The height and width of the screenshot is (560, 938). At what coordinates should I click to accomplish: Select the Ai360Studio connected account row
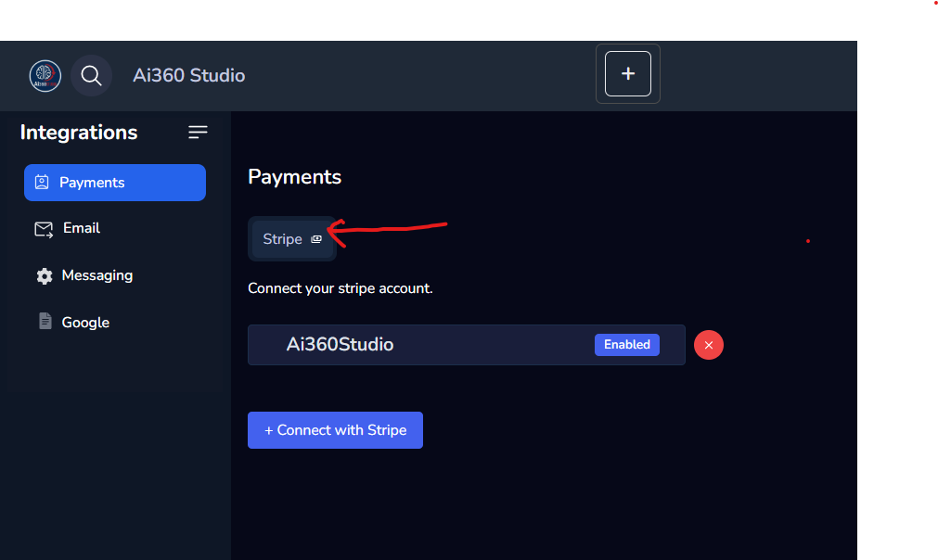418,345
